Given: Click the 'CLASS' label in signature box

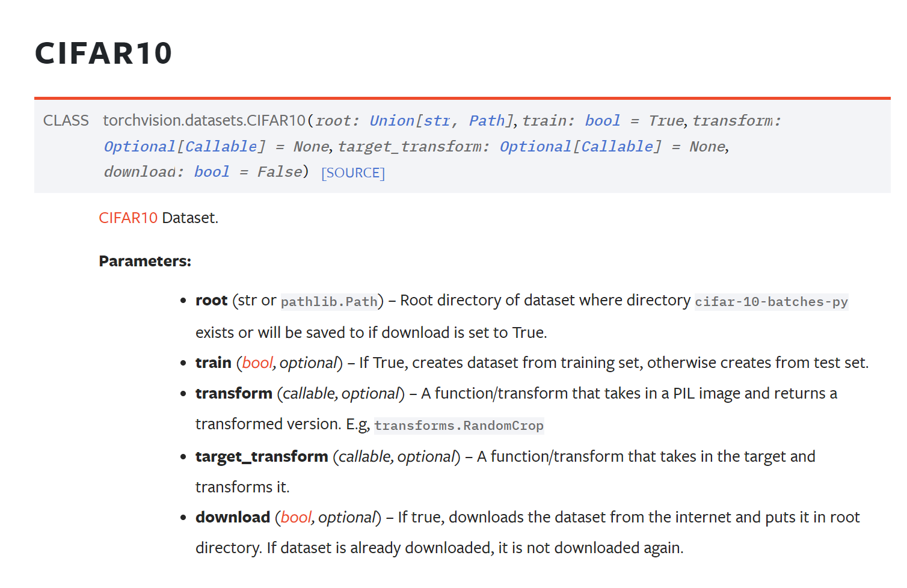Looking at the screenshot, I should pos(66,121).
